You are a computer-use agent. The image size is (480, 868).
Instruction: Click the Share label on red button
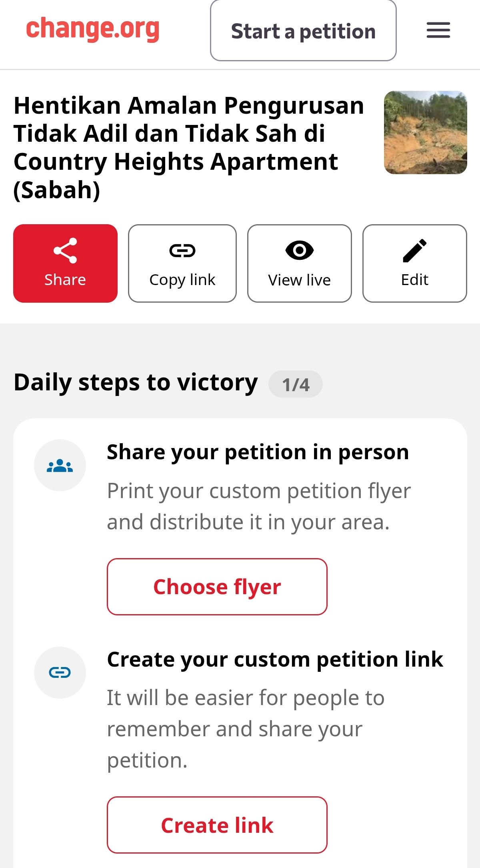[65, 280]
